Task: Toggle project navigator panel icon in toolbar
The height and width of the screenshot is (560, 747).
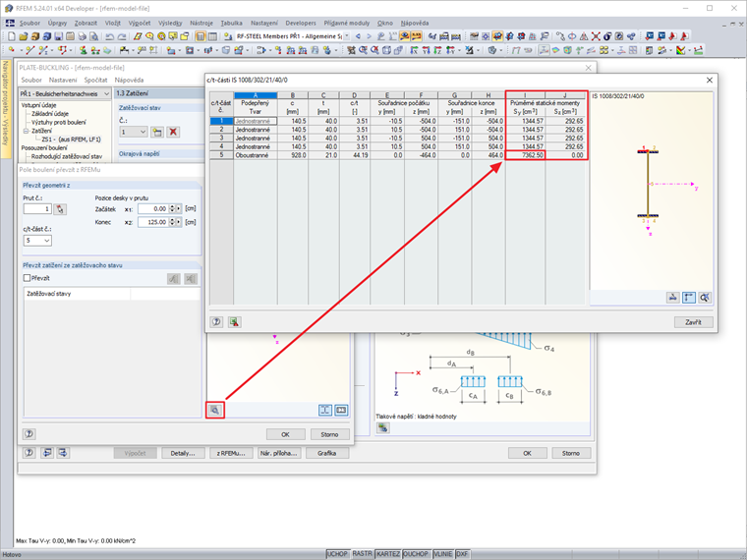Action: coord(201,36)
